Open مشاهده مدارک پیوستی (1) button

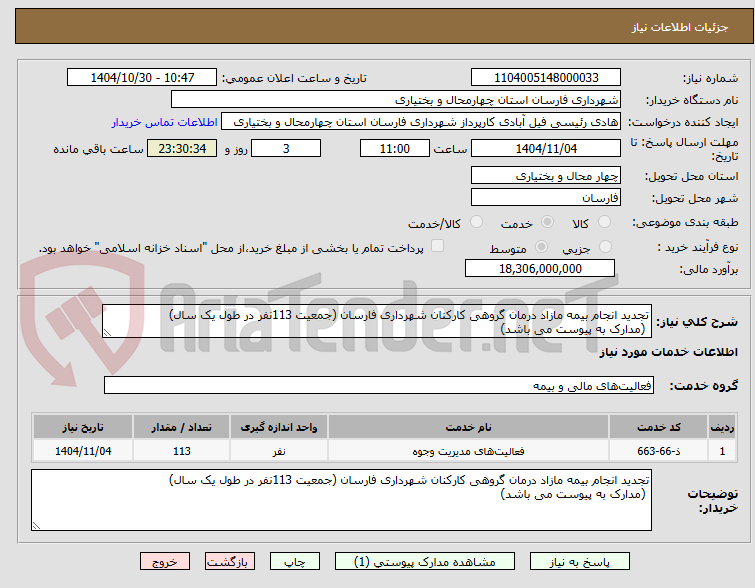point(425,562)
